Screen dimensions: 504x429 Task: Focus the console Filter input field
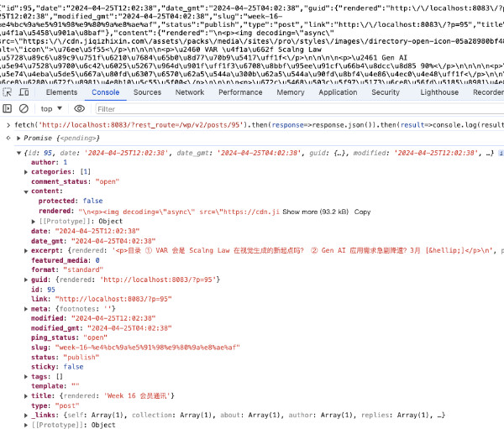click(299, 109)
